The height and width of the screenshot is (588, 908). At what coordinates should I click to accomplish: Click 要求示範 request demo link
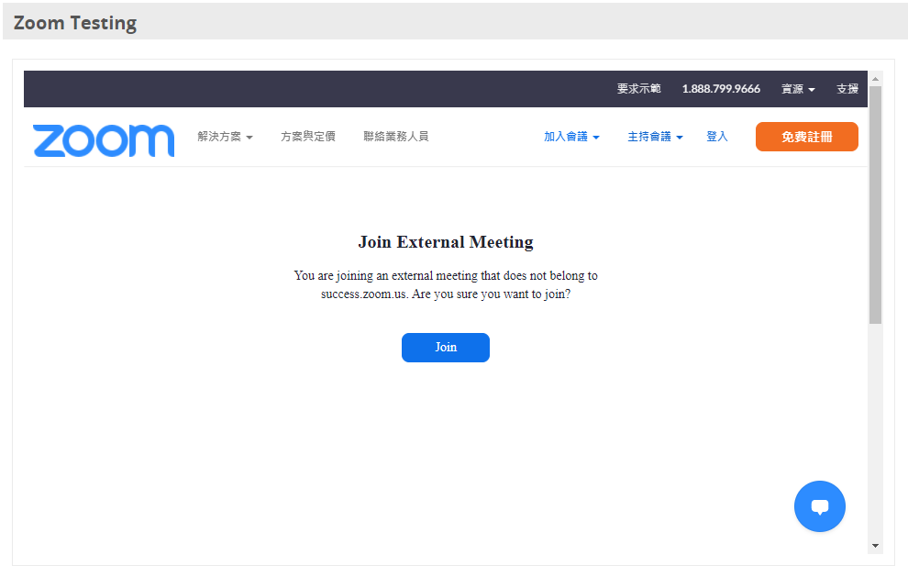(x=638, y=89)
